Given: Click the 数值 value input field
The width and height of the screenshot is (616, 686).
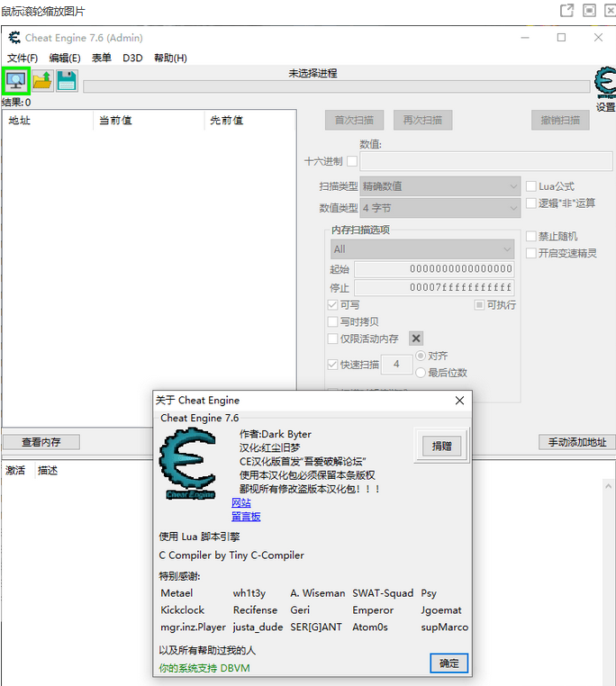Looking at the screenshot, I should pos(486,161).
